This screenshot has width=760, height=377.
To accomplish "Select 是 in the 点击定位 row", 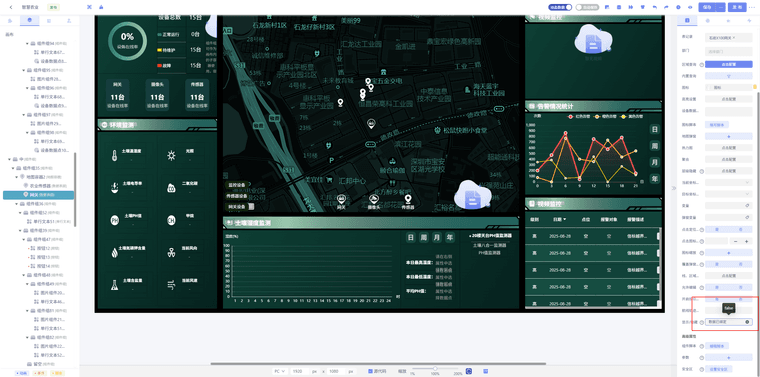I will click(717, 229).
